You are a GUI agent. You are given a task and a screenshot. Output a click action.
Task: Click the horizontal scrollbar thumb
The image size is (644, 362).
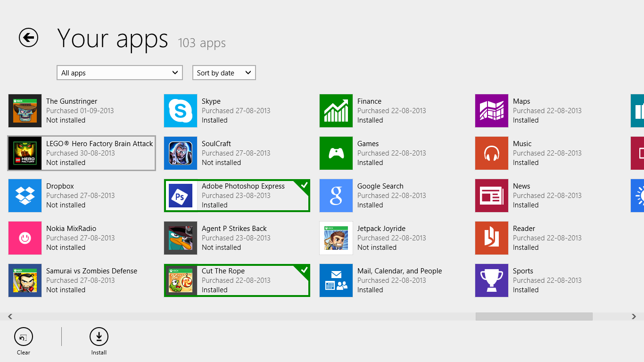(x=534, y=317)
